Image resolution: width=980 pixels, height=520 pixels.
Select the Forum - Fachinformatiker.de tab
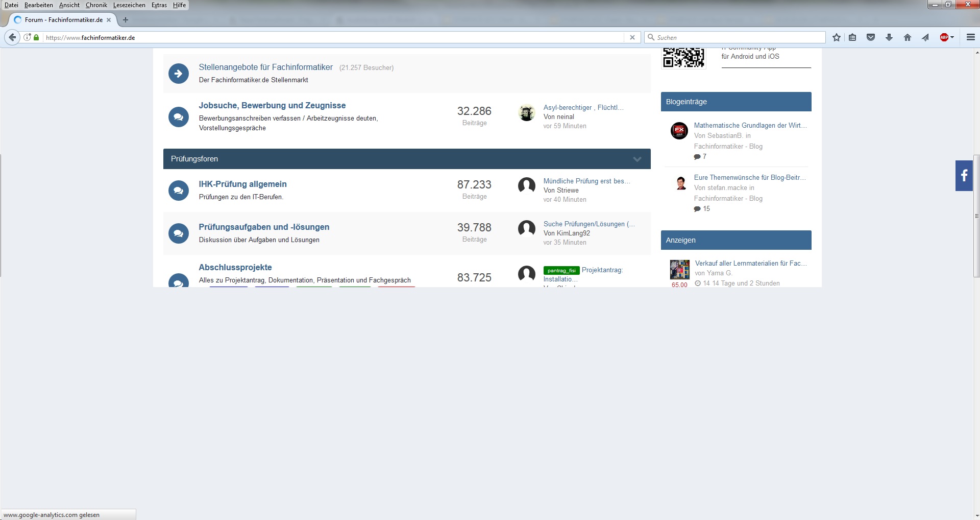[63, 20]
